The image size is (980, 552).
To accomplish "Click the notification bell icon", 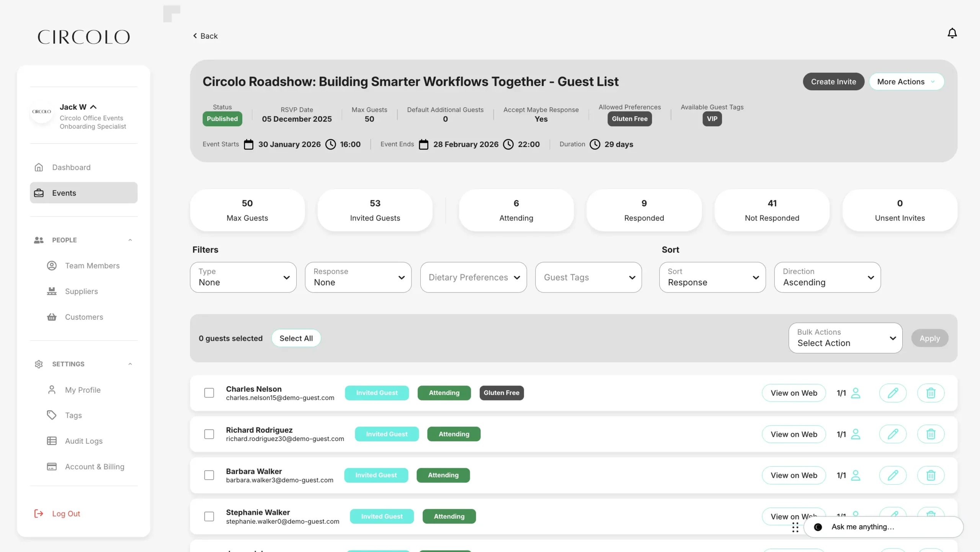I will click(x=952, y=34).
